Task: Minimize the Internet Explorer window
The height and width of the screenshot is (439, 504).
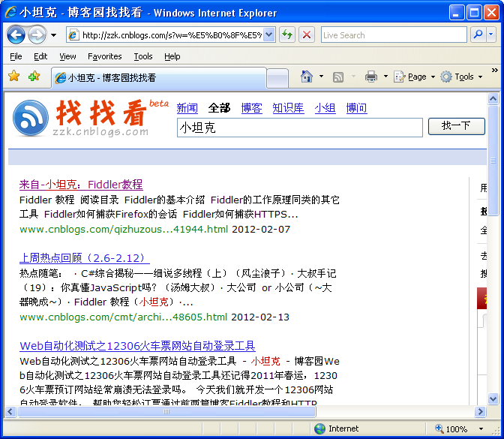Action: 457,13
